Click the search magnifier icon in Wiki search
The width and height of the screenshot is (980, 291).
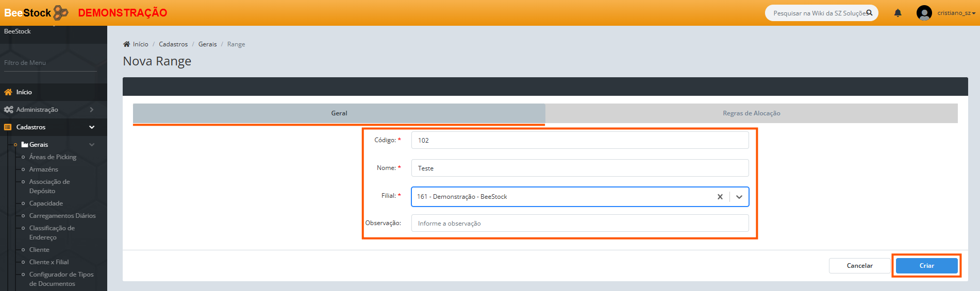[869, 13]
